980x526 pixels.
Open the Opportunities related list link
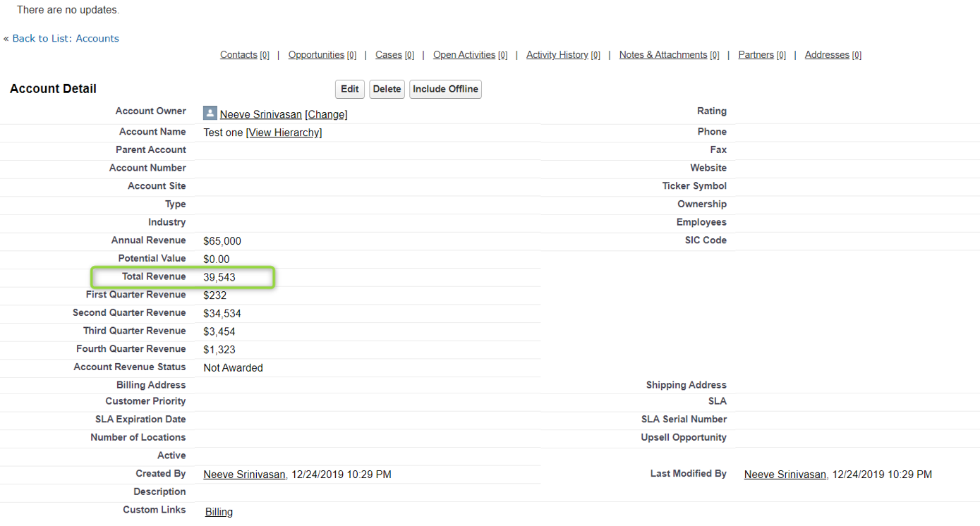coord(316,55)
